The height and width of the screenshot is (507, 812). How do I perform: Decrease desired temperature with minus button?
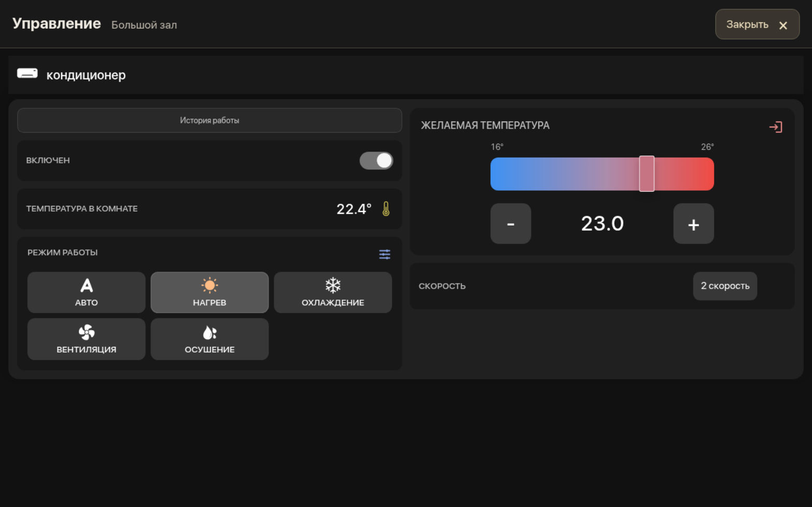(x=511, y=224)
